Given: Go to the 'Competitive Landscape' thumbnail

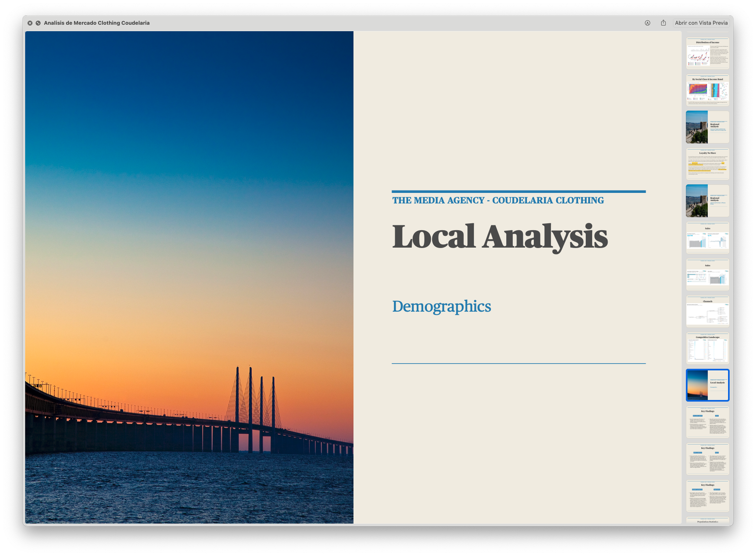Looking at the screenshot, I should 707,348.
